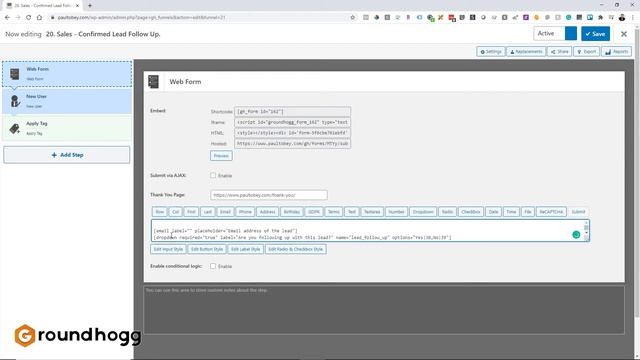640x360 pixels.
Task: Save the funnel
Action: 596,34
